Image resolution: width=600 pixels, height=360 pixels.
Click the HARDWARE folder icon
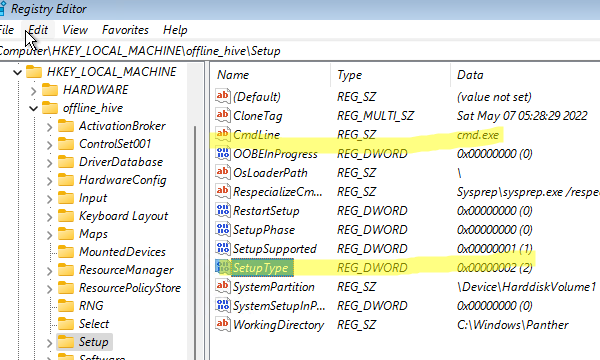50,90
